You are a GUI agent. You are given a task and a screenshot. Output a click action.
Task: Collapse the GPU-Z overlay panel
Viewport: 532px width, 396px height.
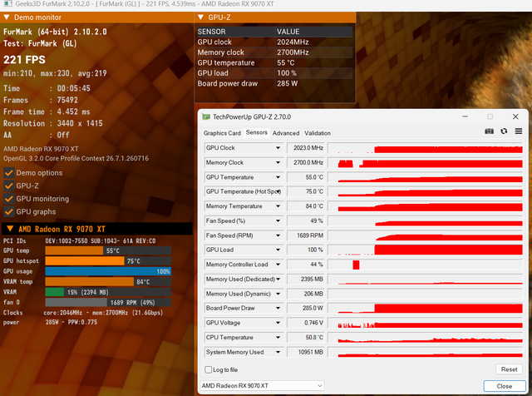tap(200, 17)
